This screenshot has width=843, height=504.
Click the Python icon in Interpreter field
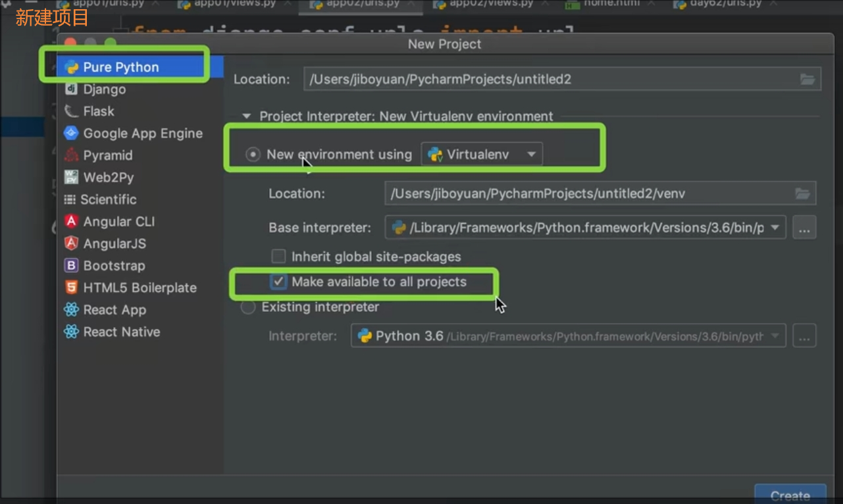[x=365, y=336]
